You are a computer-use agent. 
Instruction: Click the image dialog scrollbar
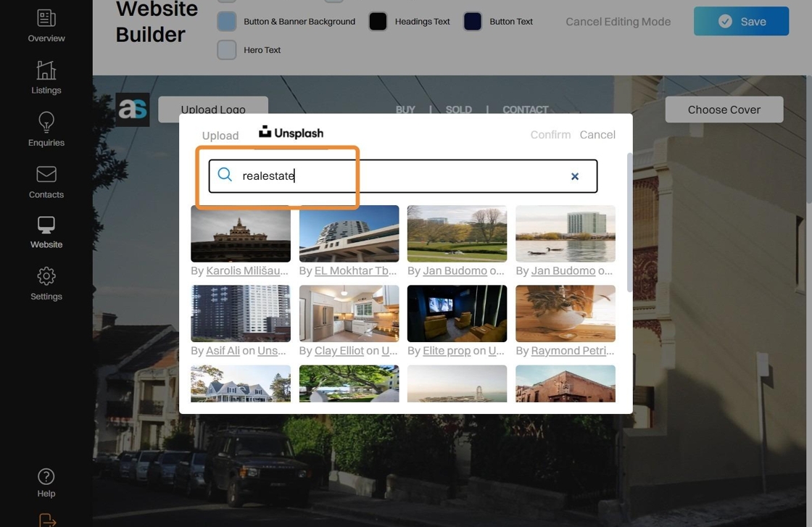629,223
